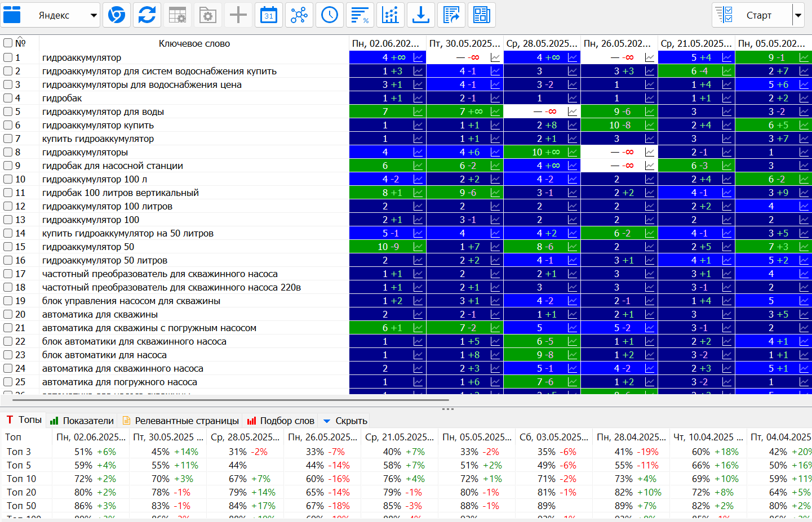Switch to the Топы tab

[x=24, y=420]
